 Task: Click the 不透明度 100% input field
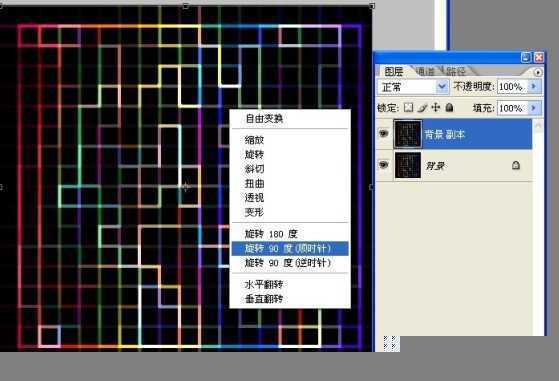click(x=512, y=87)
